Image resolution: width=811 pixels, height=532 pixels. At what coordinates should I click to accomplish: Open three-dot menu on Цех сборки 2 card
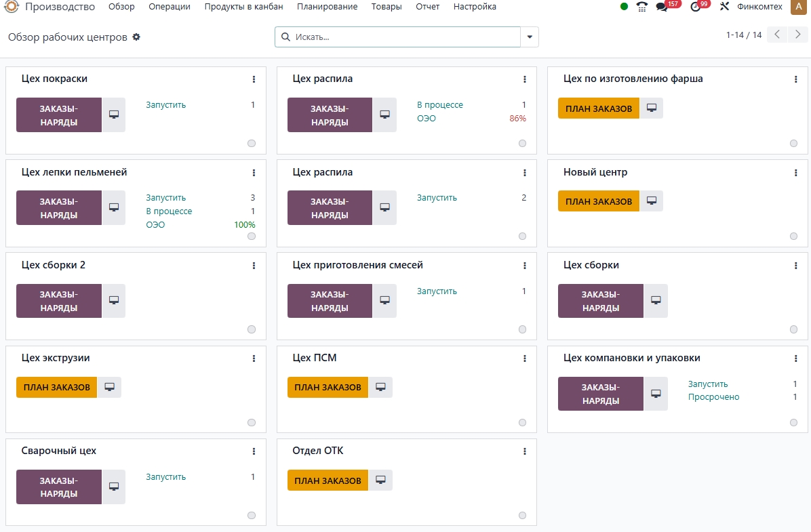coord(254,266)
